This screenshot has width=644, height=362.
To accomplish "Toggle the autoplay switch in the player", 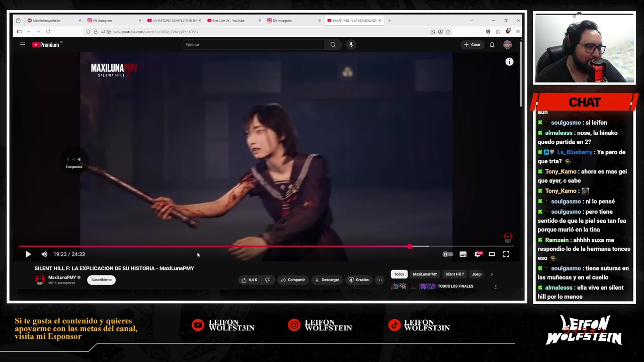I will pyautogui.click(x=447, y=254).
